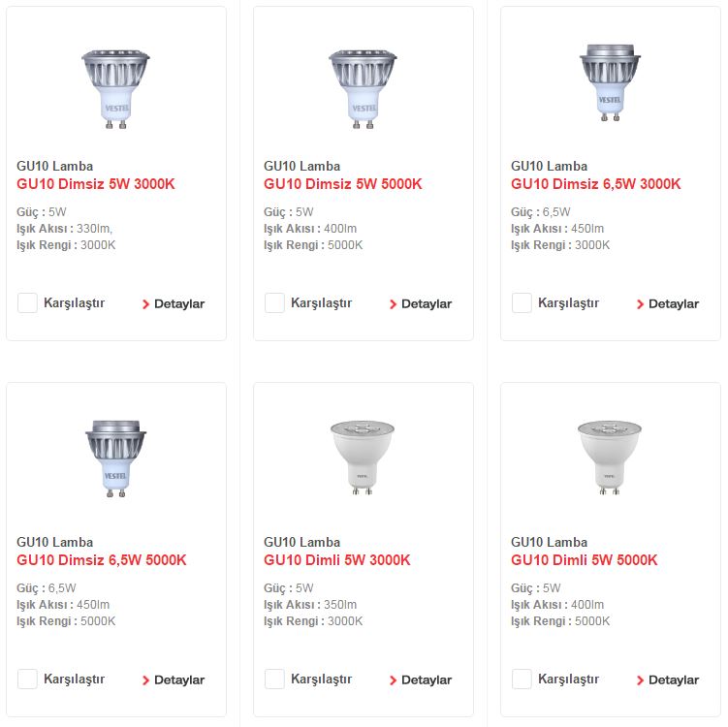728x727 pixels.
Task: Tick Karşılaştır checkbox for Dimsiz 5W 3000K
Action: click(27, 303)
